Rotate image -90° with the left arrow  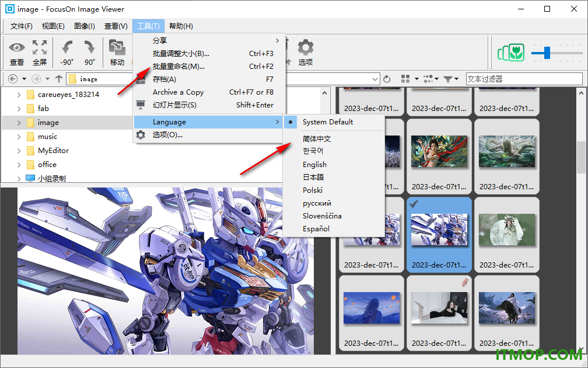pyautogui.click(x=67, y=48)
